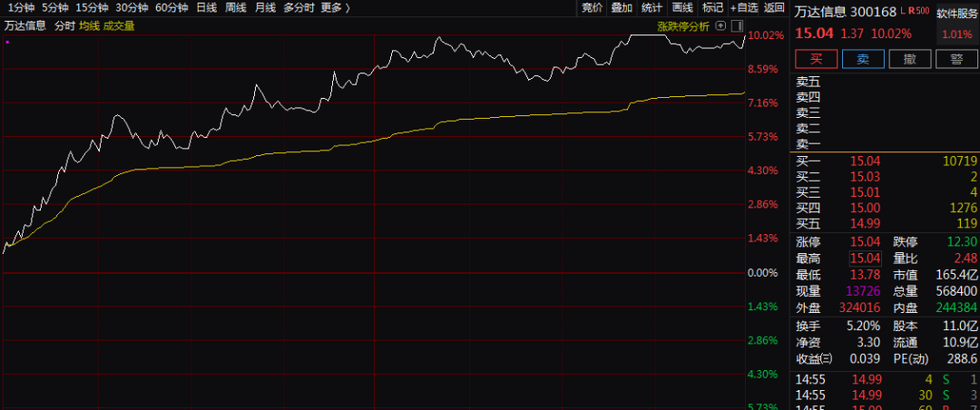Open the 标记 marker tool
This screenshot has width=980, height=410.
712,8
